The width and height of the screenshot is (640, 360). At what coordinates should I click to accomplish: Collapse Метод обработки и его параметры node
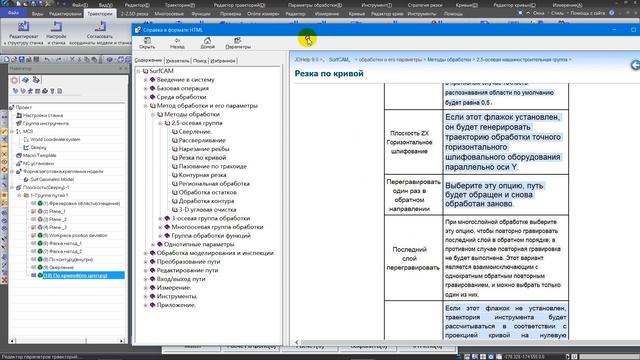pos(146,106)
